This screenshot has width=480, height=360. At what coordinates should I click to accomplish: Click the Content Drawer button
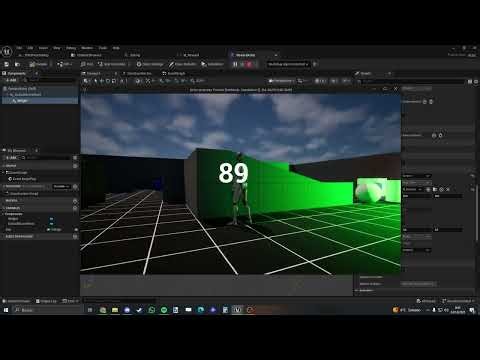[16, 301]
